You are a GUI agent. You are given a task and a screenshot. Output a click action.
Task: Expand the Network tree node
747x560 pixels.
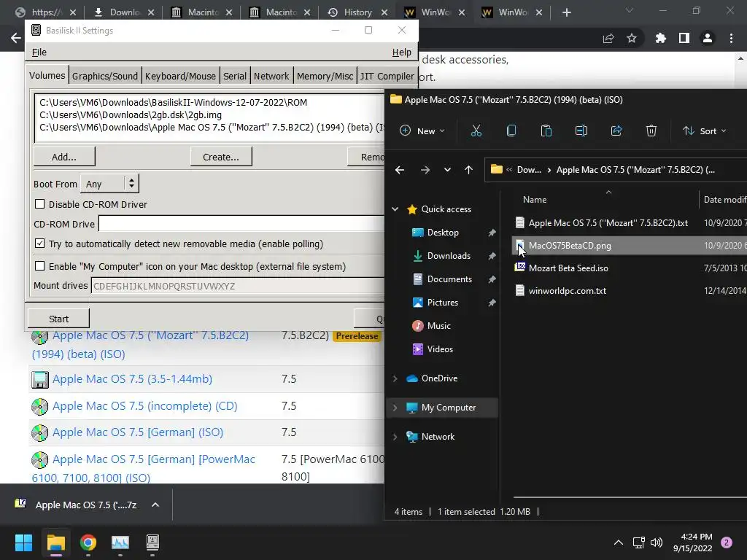(x=395, y=437)
